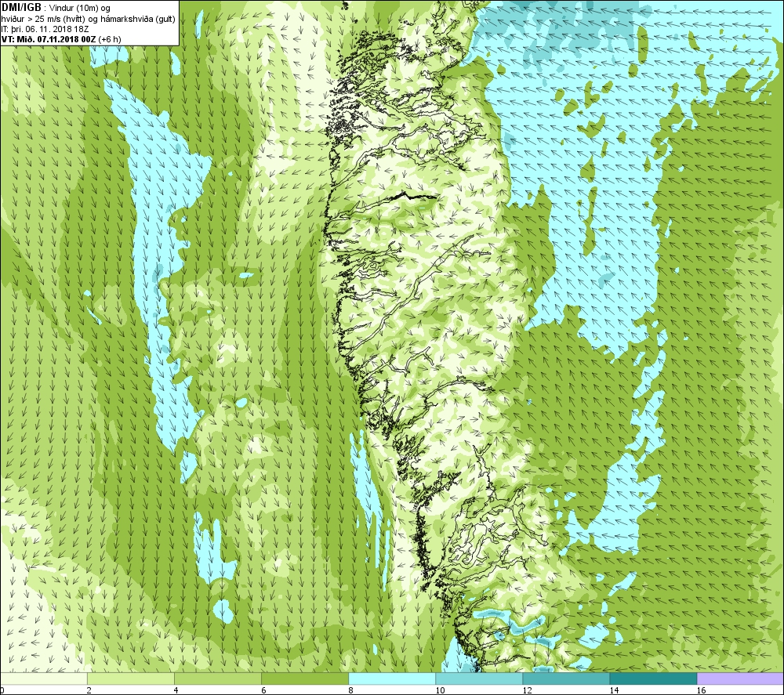The width and height of the screenshot is (784, 695).
Task: Click the 6-8 m/s dark green legend swatch
Action: point(305,679)
